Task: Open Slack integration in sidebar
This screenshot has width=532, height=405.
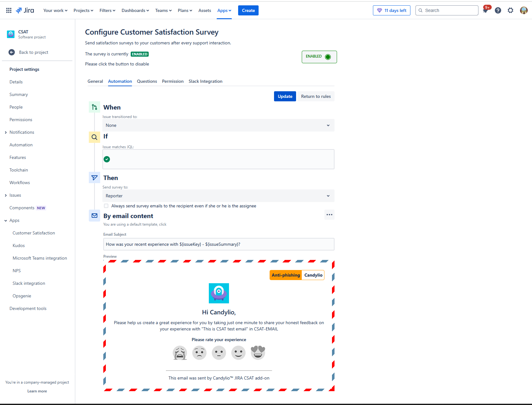Action: pos(29,283)
